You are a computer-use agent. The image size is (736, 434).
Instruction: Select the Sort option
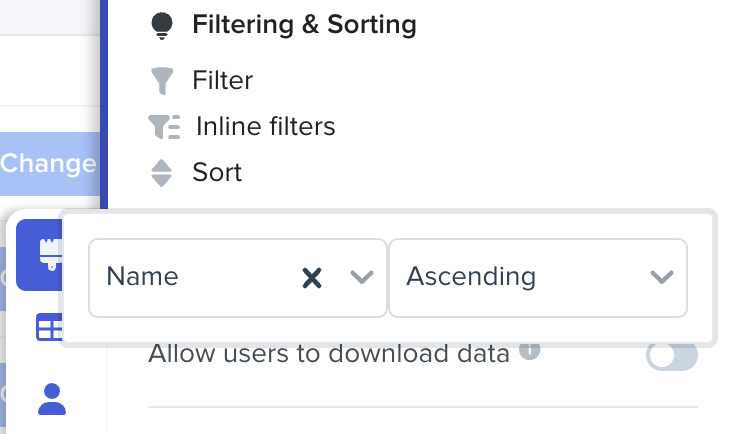pos(217,173)
